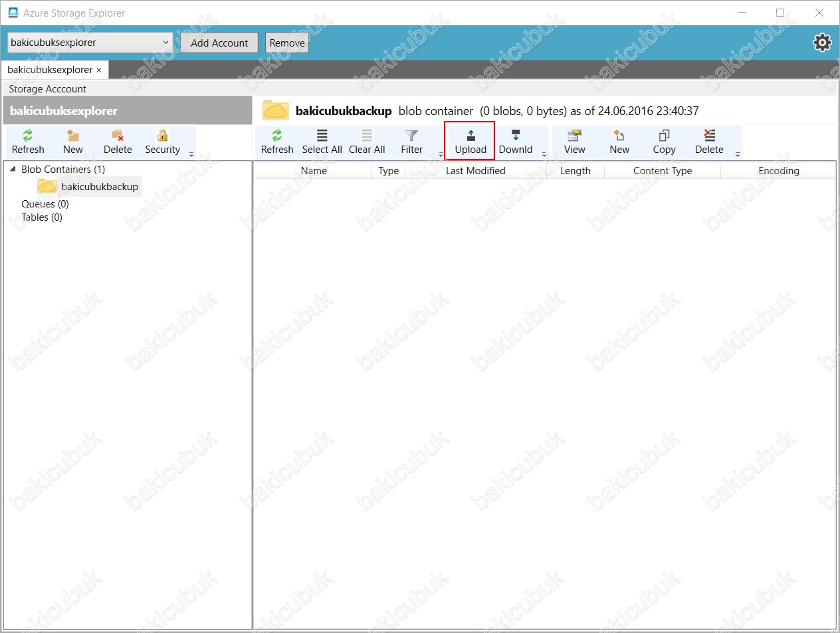Open settings with the gear icon
840x633 pixels.
(x=822, y=43)
